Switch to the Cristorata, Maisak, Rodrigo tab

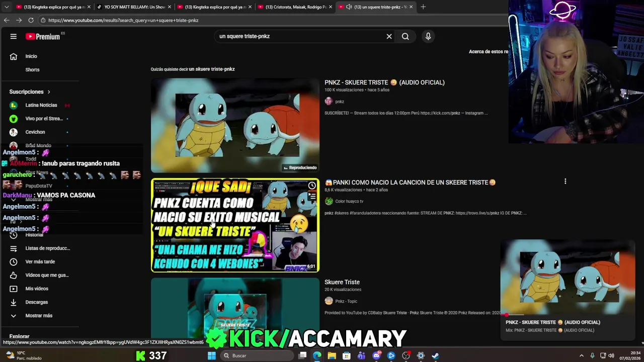pyautogui.click(x=294, y=7)
